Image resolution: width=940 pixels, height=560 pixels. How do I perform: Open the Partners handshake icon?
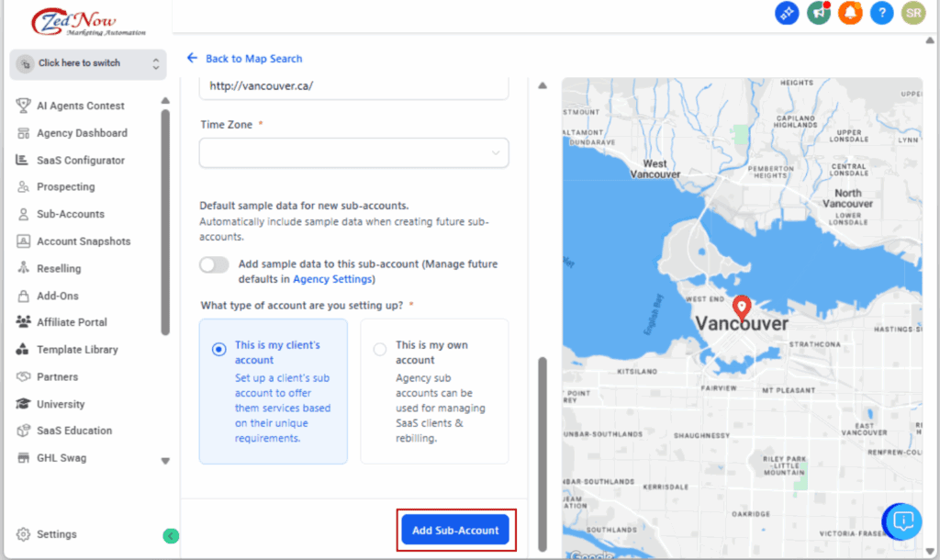[x=23, y=376]
